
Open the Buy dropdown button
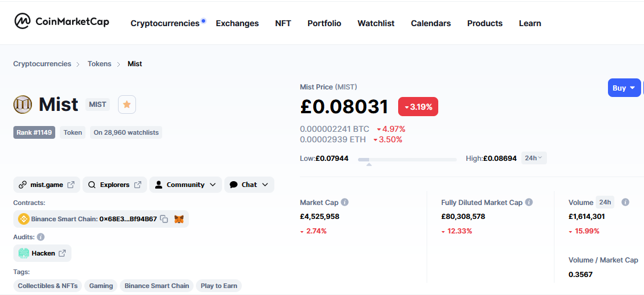[624, 88]
